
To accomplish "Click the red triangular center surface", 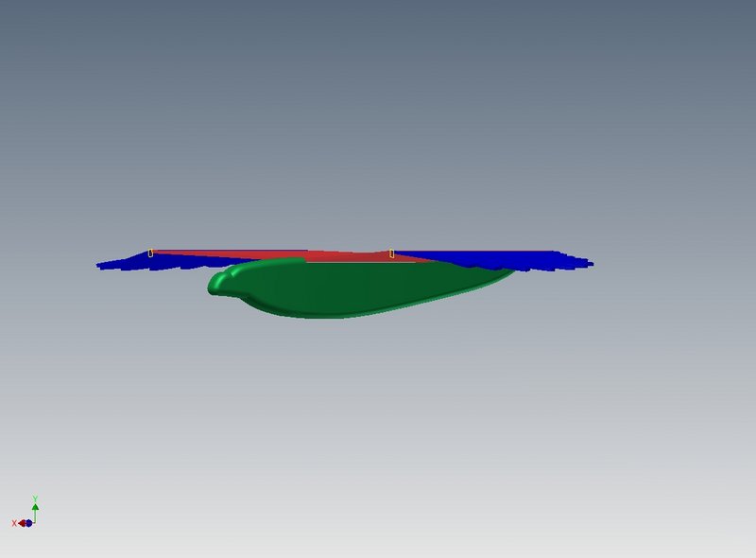I will (x=309, y=256).
